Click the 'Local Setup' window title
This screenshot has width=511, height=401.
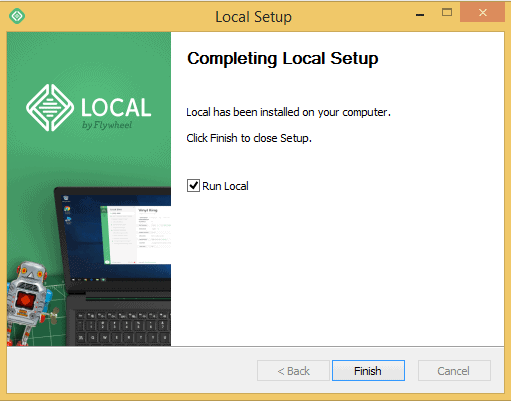[x=253, y=17]
